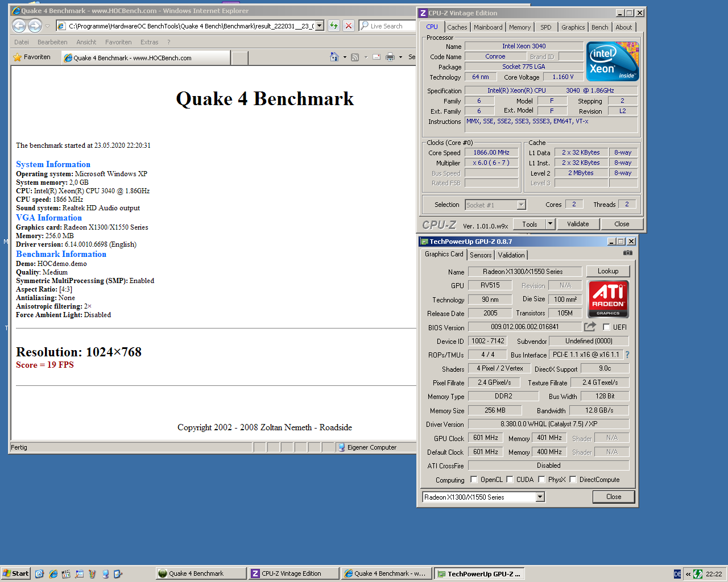Click the IE Home page icon
This screenshot has height=582, width=728.
[334, 57]
